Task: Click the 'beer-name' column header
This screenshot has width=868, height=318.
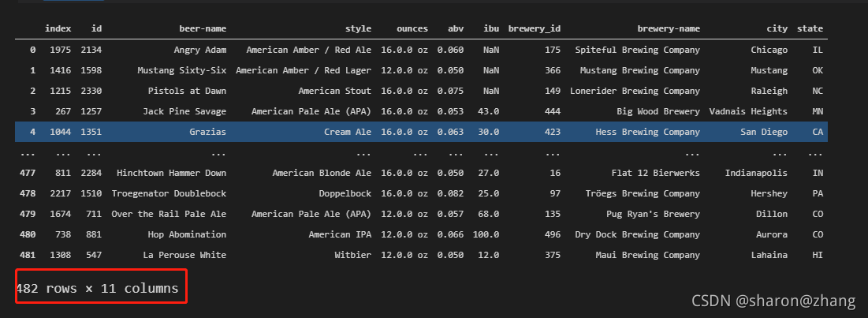Action: pos(203,28)
